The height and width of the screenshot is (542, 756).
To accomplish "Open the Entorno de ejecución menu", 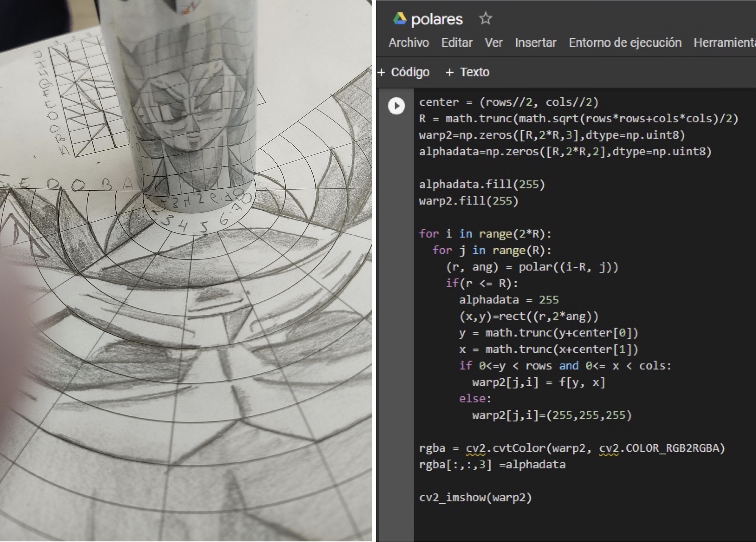I will click(625, 43).
